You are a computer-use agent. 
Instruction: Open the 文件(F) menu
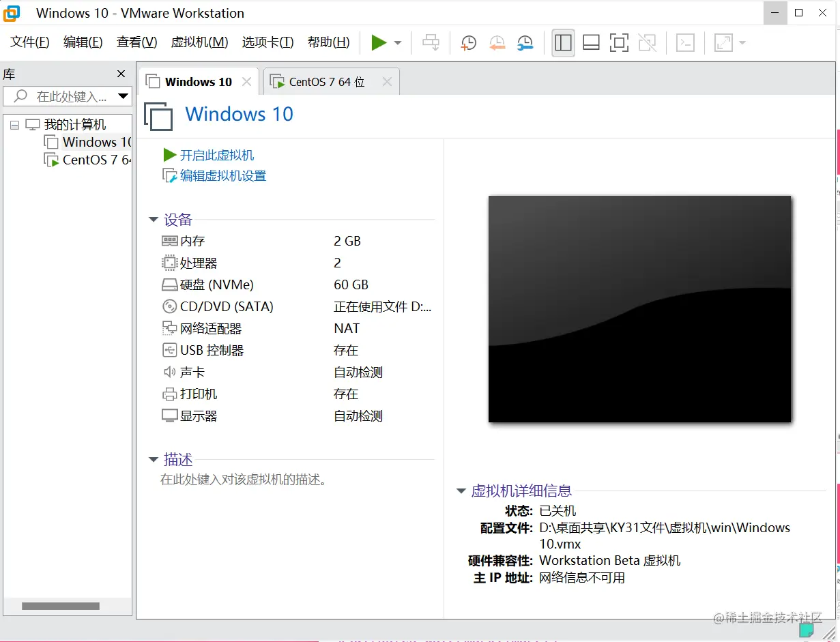[30, 42]
